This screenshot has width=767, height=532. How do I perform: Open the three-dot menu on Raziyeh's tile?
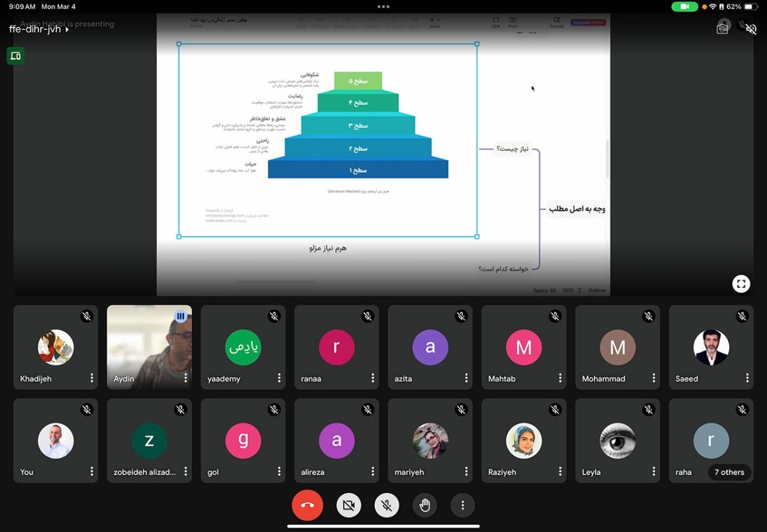coord(560,472)
